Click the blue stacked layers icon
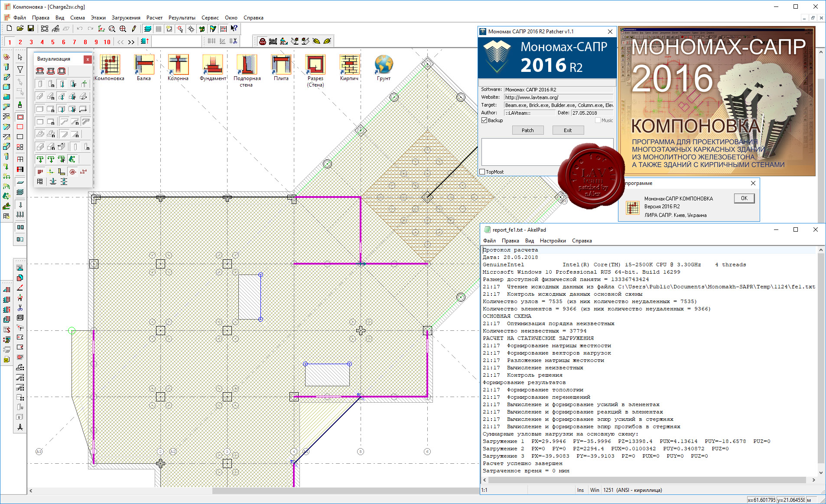This screenshot has width=826, height=504. click(148, 29)
